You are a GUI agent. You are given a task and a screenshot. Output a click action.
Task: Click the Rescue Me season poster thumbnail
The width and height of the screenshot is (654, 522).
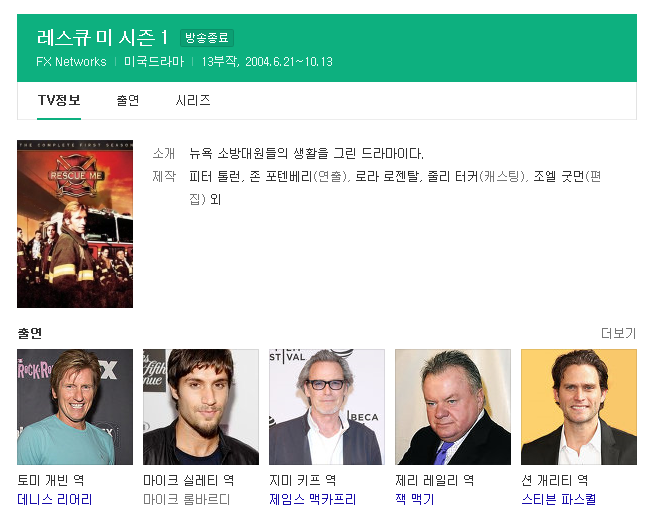(x=75, y=224)
